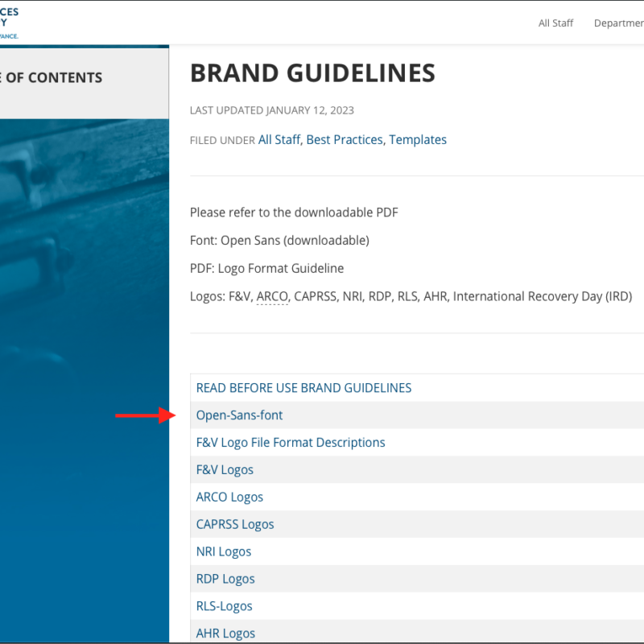Click the RDP Logos link
Viewport: 644px width, 644px height.
click(225, 580)
